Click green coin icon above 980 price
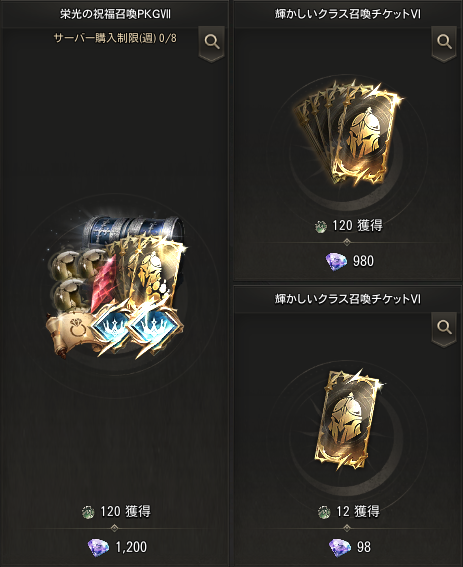The width and height of the screenshot is (463, 567). pyautogui.click(x=320, y=226)
